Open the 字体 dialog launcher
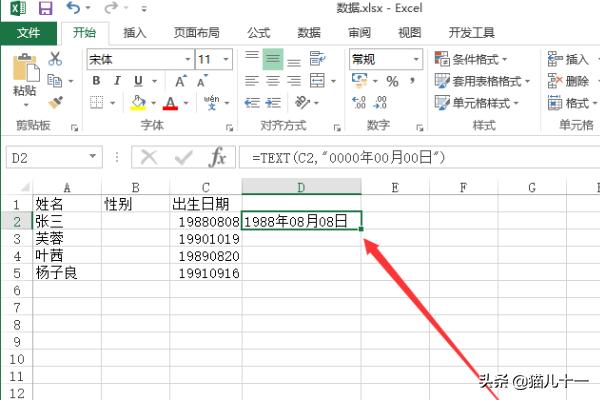The width and height of the screenshot is (600, 400). 229,128
